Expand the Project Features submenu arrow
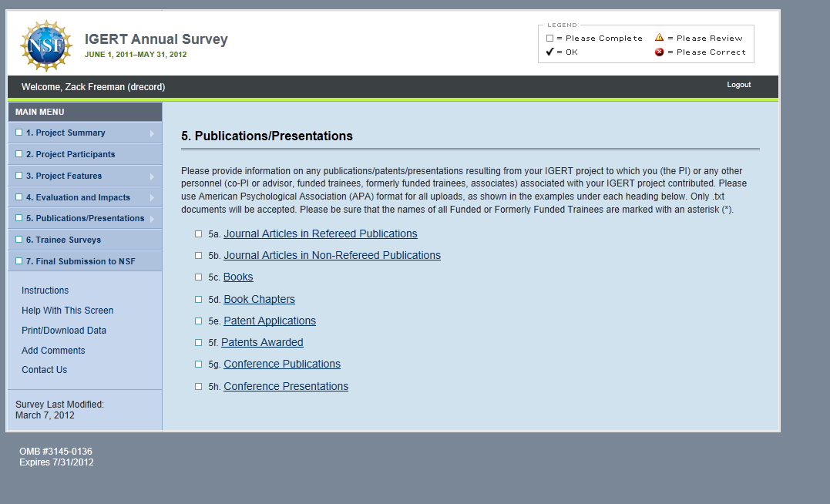830x504 pixels. [x=152, y=176]
